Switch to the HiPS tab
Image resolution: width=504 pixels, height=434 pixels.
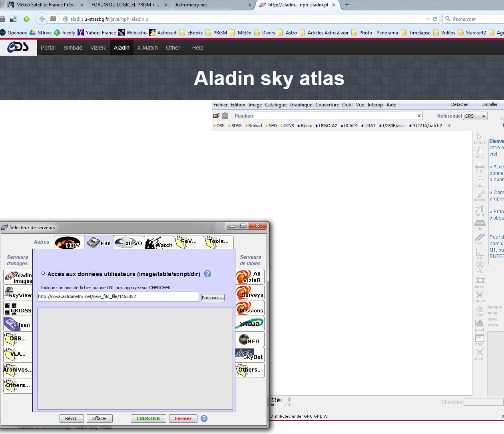68,242
